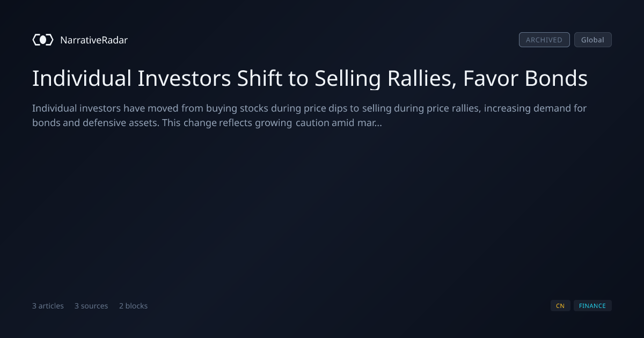Image resolution: width=644 pixels, height=338 pixels.
Task: Click the ARCHIVED status badge
Action: pyautogui.click(x=544, y=40)
